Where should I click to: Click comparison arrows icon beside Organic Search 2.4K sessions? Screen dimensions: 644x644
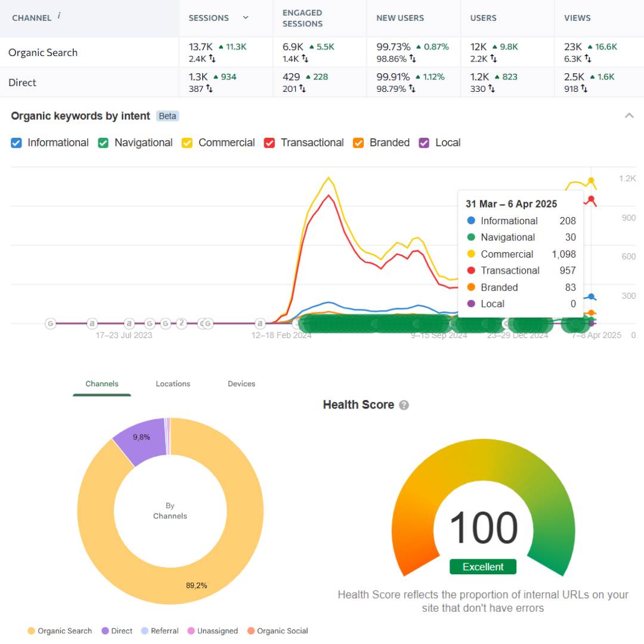click(212, 58)
